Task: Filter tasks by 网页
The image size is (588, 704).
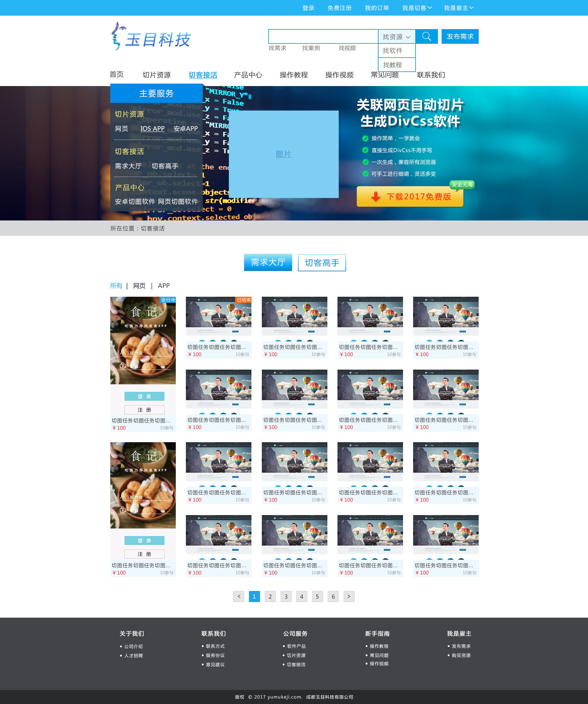Action: click(x=139, y=286)
